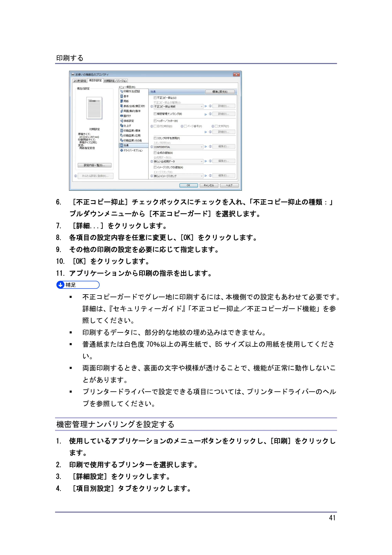Click info icon left of CONFIDENTIAL dropdown
Image resolution: width=392 pixels, height=555 pixels.
click(x=152, y=147)
